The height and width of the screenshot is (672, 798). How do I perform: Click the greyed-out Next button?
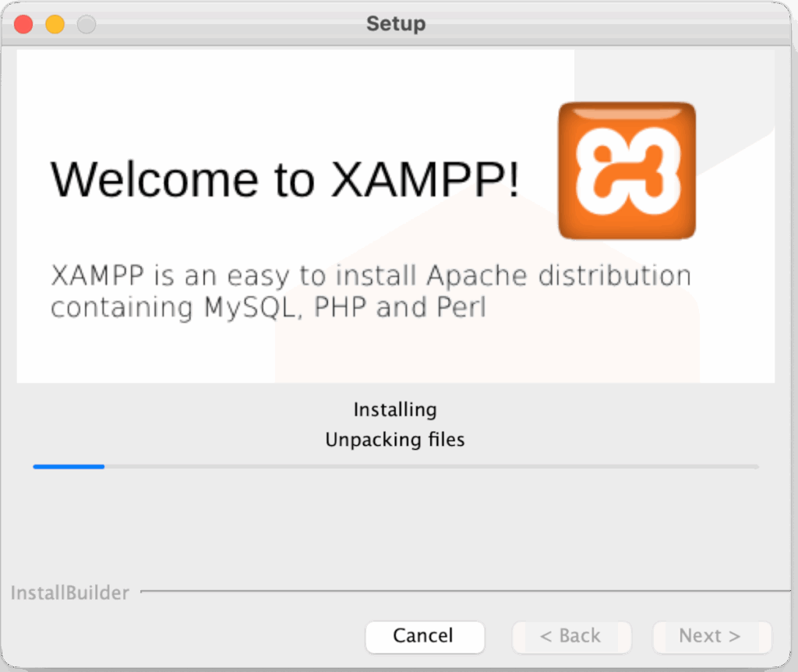711,636
